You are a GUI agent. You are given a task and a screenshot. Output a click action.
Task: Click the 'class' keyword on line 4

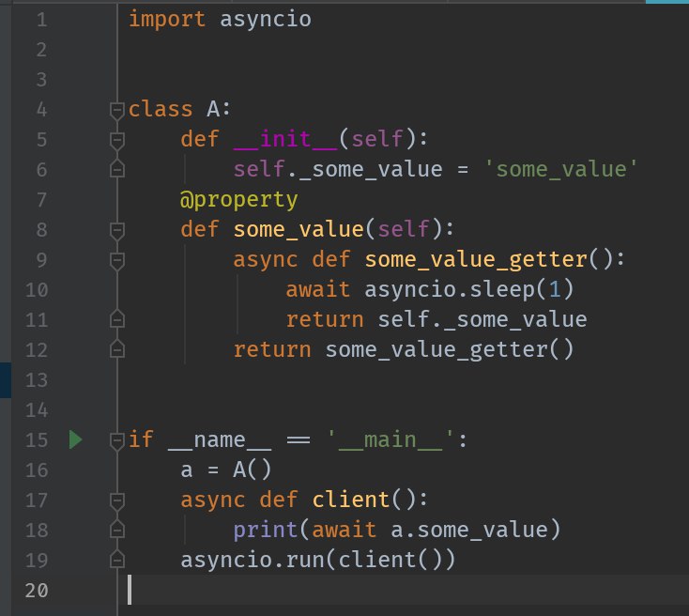pos(161,109)
